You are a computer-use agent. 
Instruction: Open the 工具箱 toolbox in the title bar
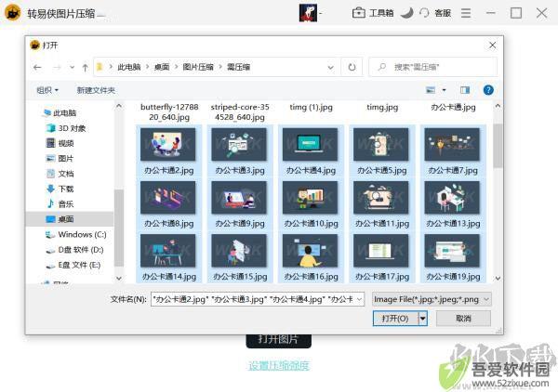point(373,13)
